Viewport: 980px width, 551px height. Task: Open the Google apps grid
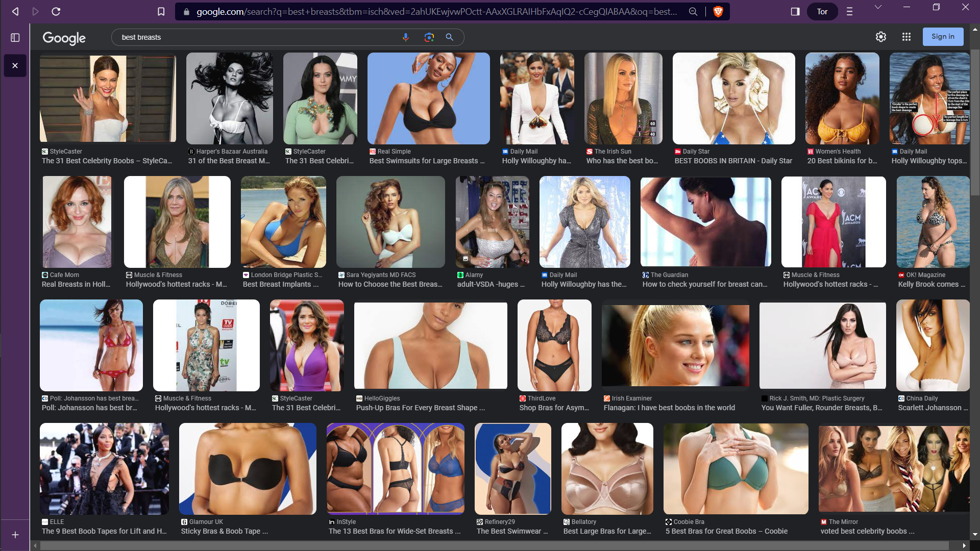tap(906, 37)
